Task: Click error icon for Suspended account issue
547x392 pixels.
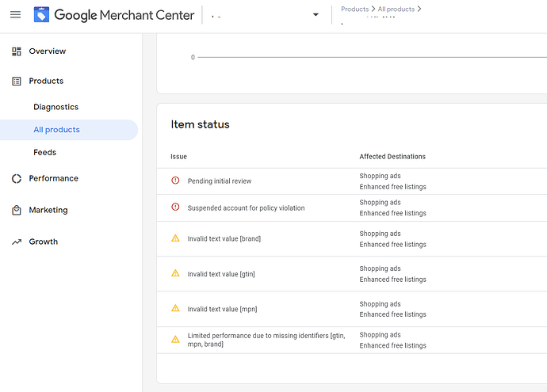Action: pyautogui.click(x=175, y=207)
